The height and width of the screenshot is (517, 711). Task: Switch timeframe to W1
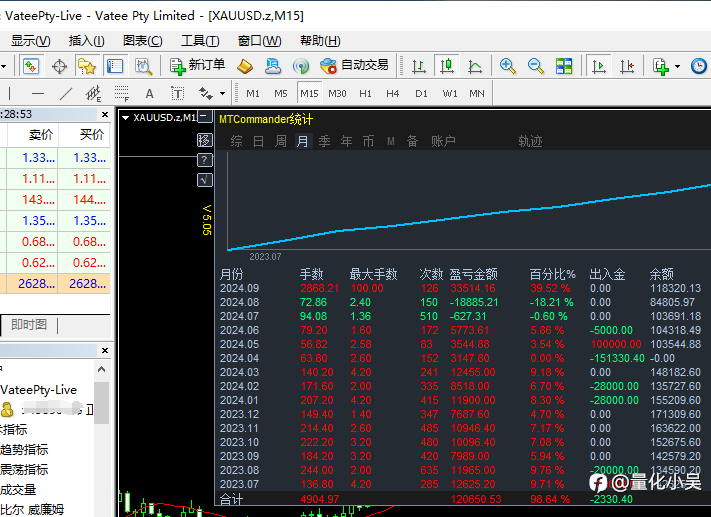[450, 94]
